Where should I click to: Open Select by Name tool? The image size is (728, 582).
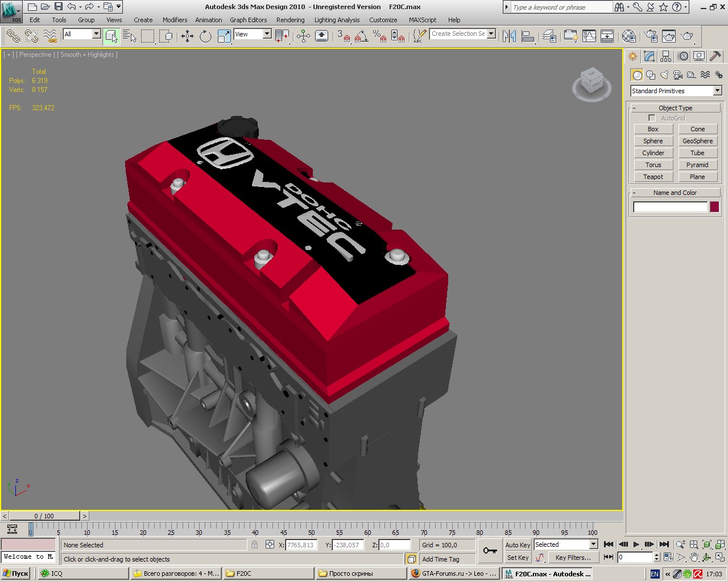tap(130, 36)
